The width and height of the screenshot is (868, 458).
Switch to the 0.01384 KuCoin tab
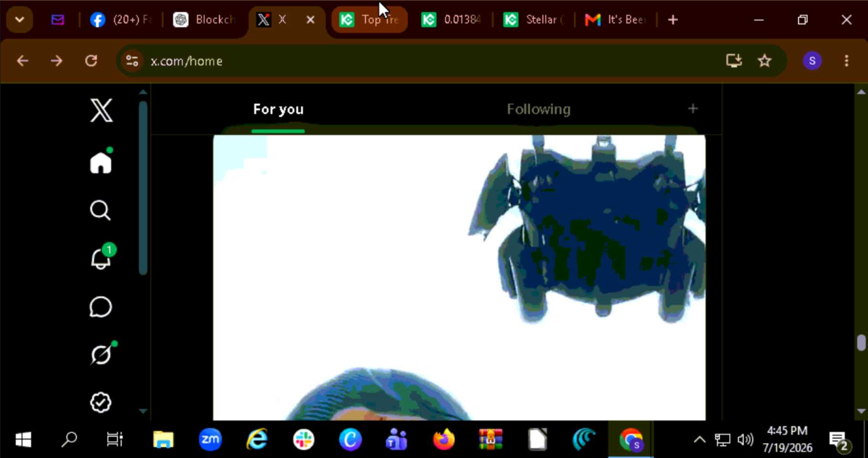point(451,20)
